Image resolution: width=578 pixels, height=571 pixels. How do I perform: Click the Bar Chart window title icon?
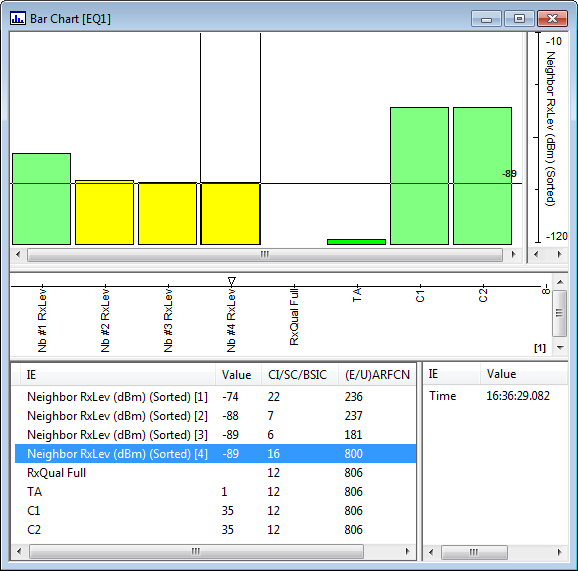pos(18,18)
